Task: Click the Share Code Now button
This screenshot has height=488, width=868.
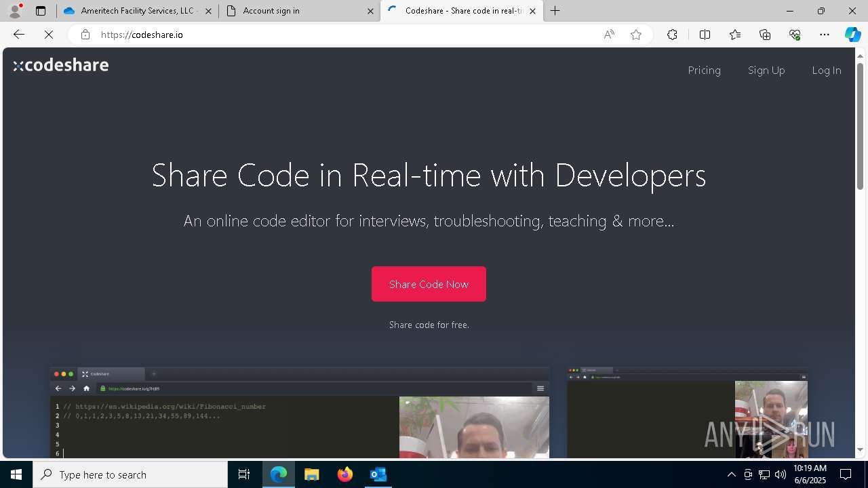Action: pos(429,284)
